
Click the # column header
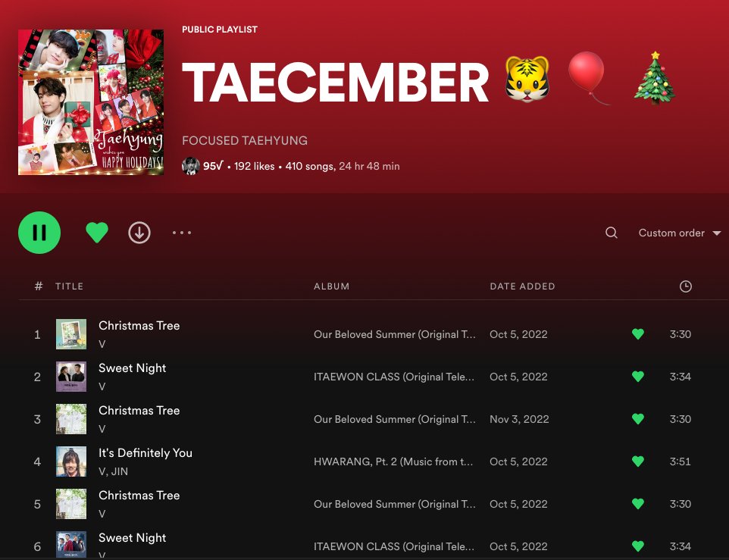(x=39, y=286)
